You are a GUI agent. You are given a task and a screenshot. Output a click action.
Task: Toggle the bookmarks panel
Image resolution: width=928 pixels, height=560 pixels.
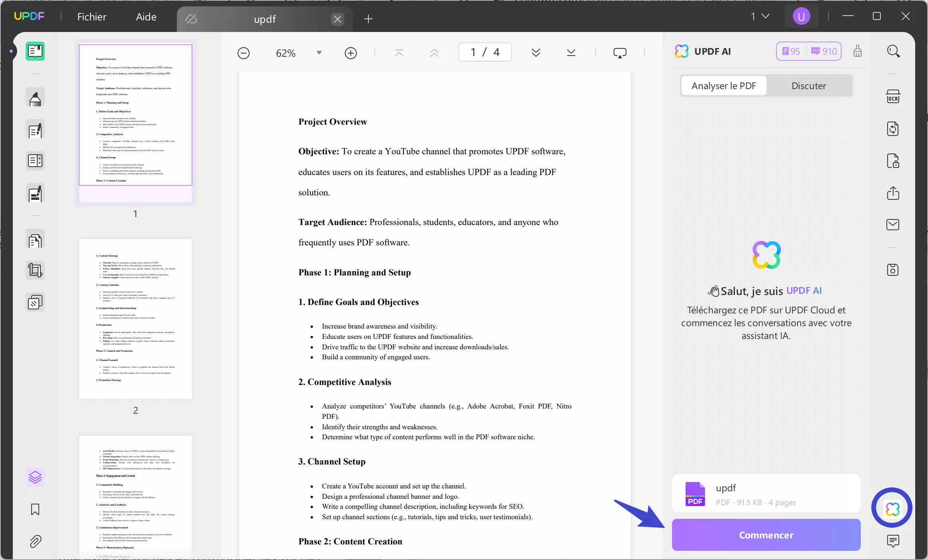tap(35, 509)
